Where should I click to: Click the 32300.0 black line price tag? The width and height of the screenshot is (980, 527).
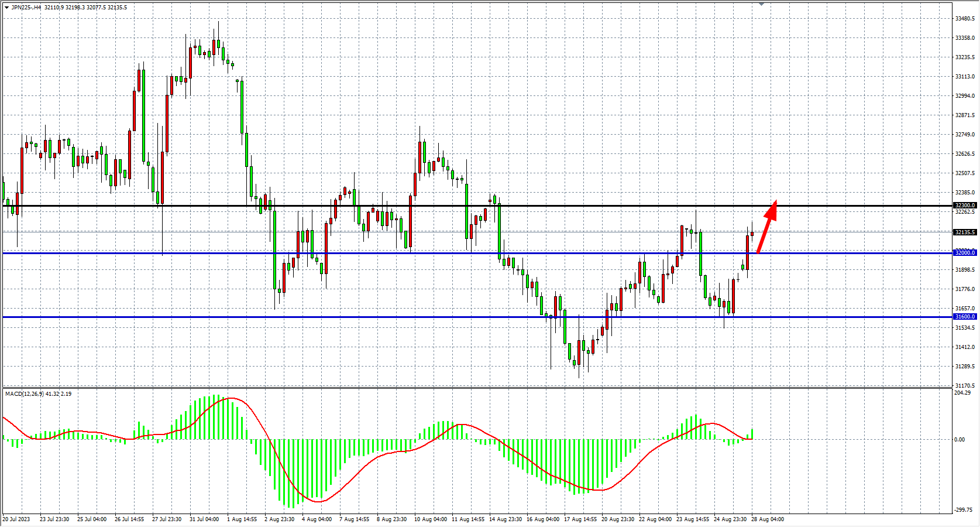click(965, 206)
